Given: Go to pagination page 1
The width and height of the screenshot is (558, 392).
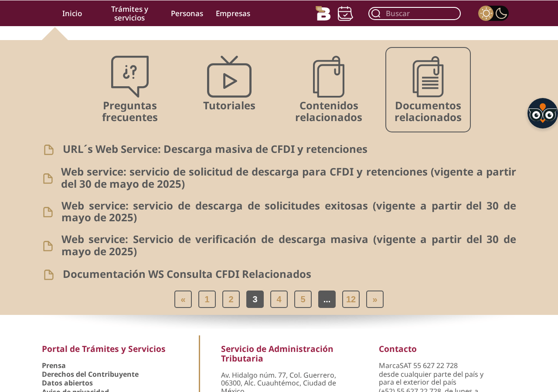Looking at the screenshot, I should point(207,299).
